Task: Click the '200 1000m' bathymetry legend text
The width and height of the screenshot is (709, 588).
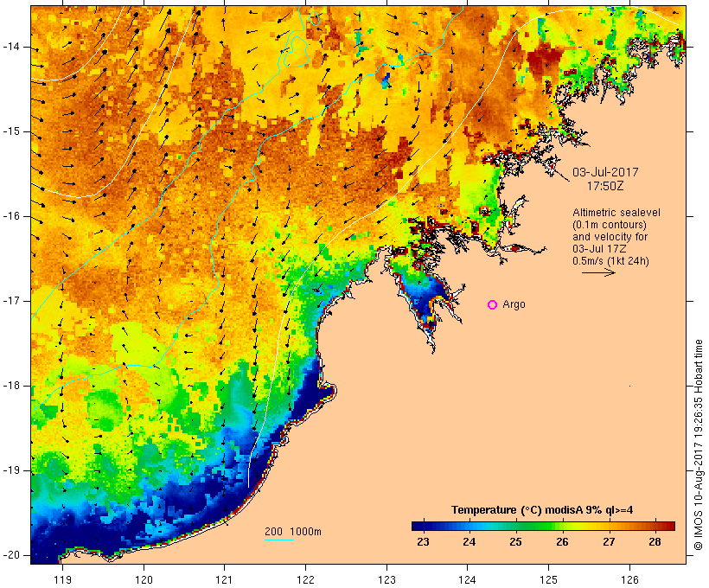Action: point(293,532)
